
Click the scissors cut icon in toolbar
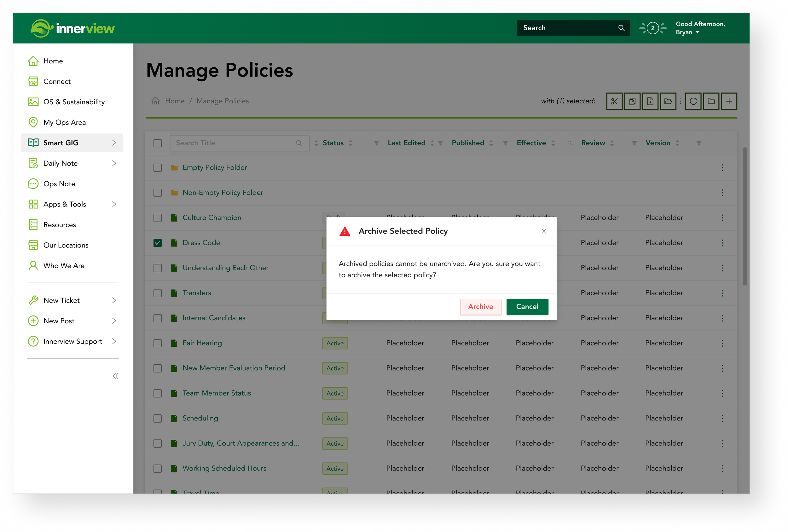(614, 101)
